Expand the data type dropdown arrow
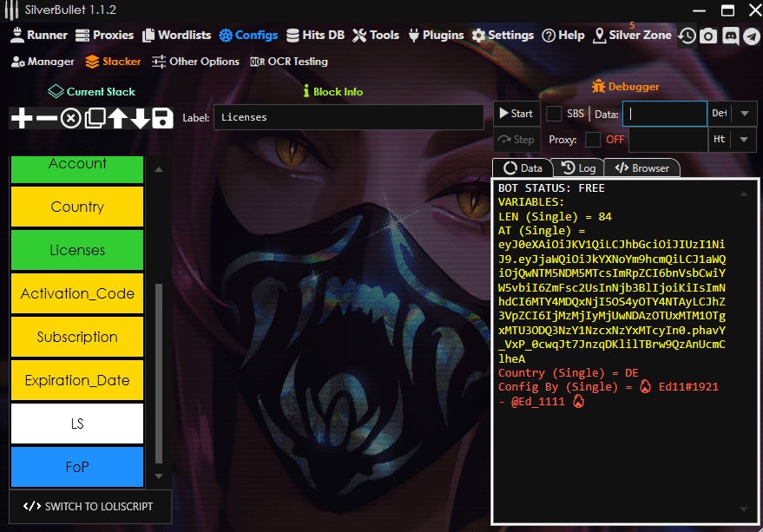 [745, 114]
